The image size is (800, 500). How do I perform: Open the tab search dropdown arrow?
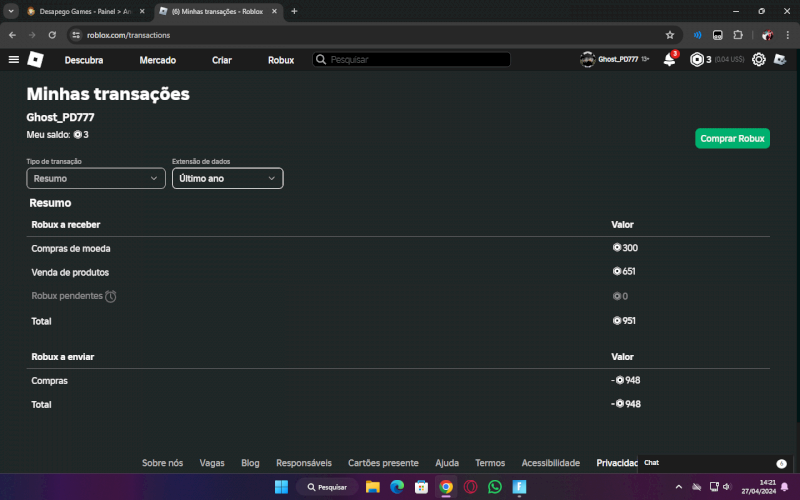[11, 11]
